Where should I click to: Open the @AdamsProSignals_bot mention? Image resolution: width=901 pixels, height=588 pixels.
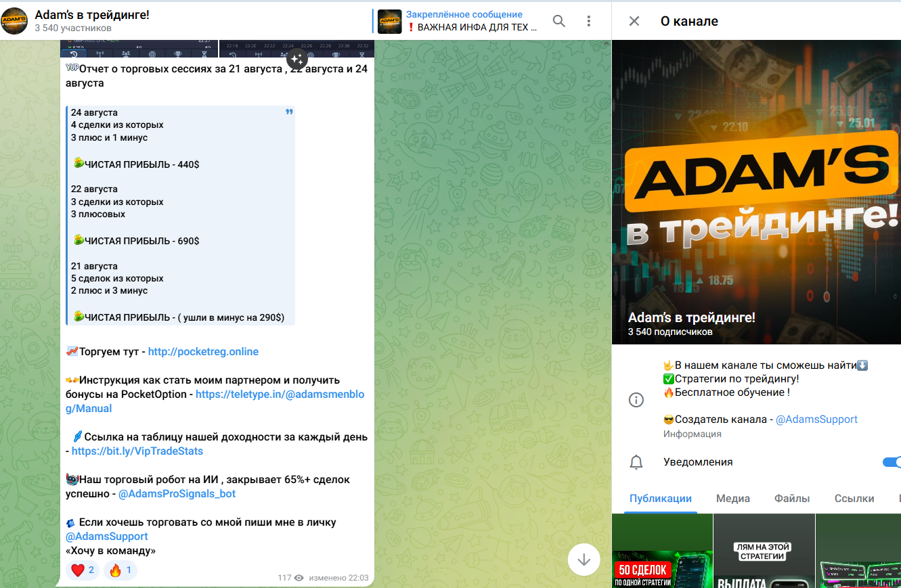pos(177,494)
